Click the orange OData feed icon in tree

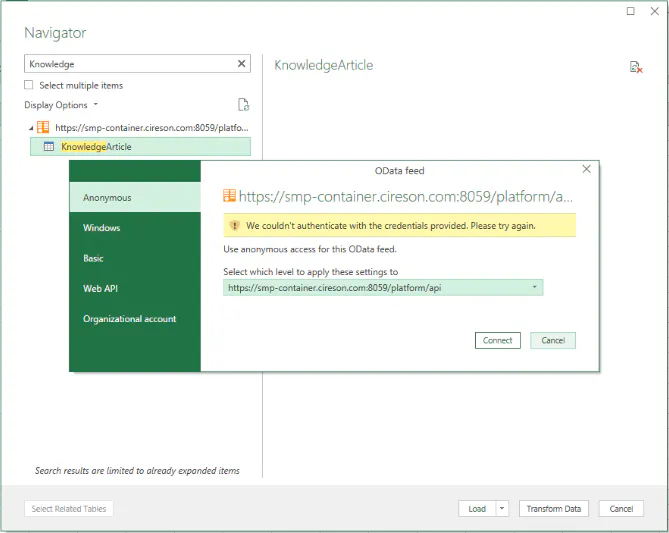(x=43, y=127)
